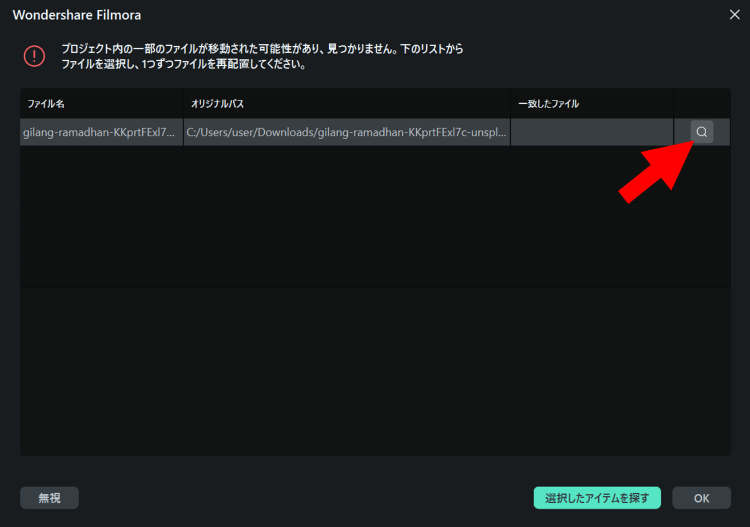The image size is (750, 527).
Task: Click the C:/Users/user/Downloads original path cell
Action: pos(347,132)
